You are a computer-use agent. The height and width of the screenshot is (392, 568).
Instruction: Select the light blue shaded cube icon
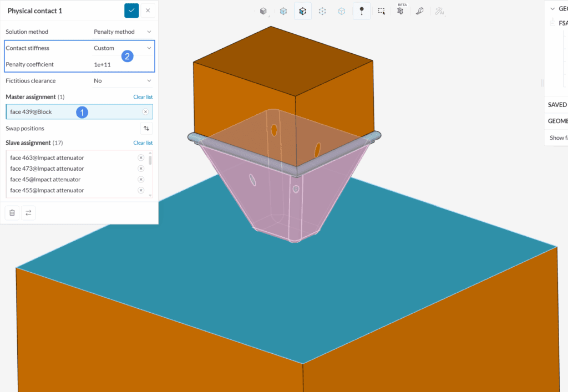click(283, 11)
